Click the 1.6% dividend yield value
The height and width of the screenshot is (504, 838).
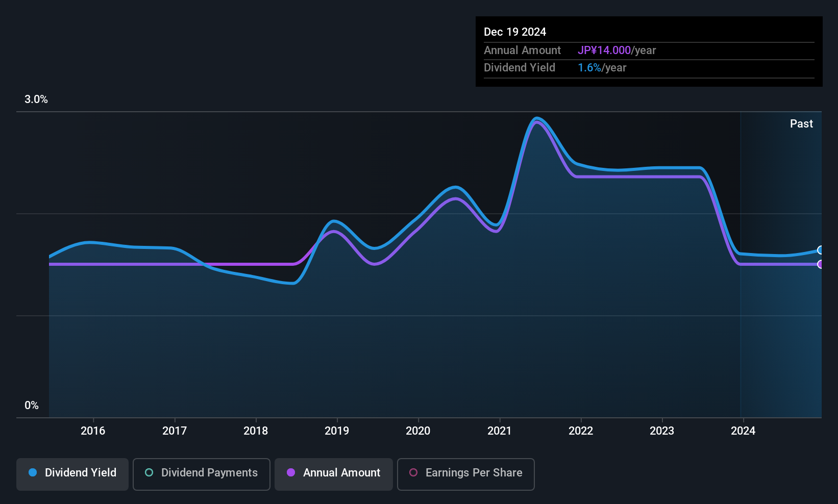[589, 68]
